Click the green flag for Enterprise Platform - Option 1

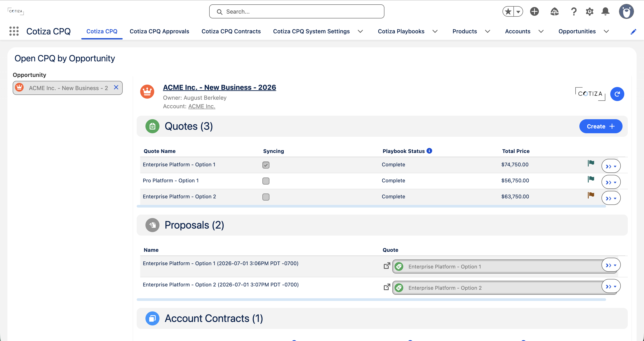click(x=591, y=163)
